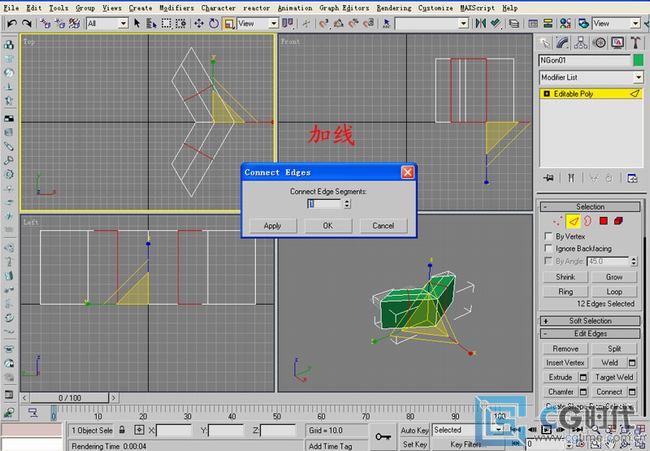
Task: Click the Redo arrow in the main toolbar
Action: 27,24
